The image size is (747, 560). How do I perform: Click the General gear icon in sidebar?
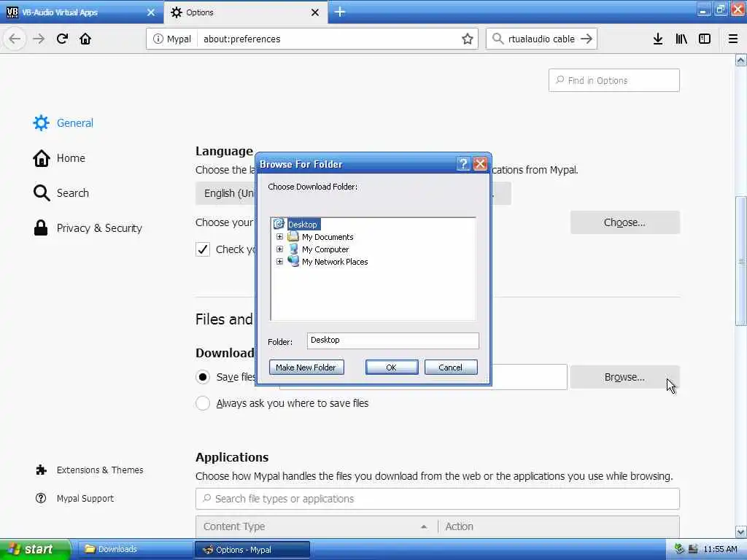[41, 122]
